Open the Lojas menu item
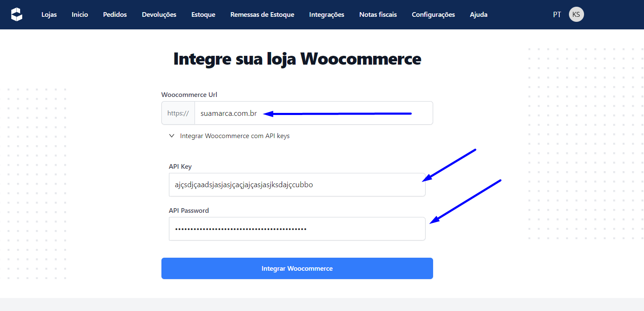Viewport: 644px width, 311px height. tap(49, 14)
